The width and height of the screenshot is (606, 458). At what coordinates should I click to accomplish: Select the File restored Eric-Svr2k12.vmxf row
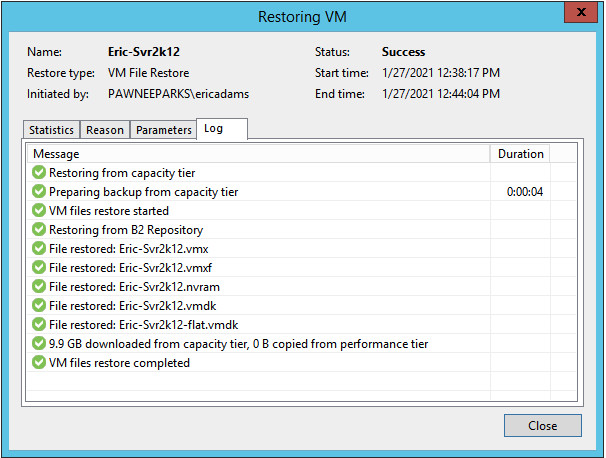tap(301, 267)
